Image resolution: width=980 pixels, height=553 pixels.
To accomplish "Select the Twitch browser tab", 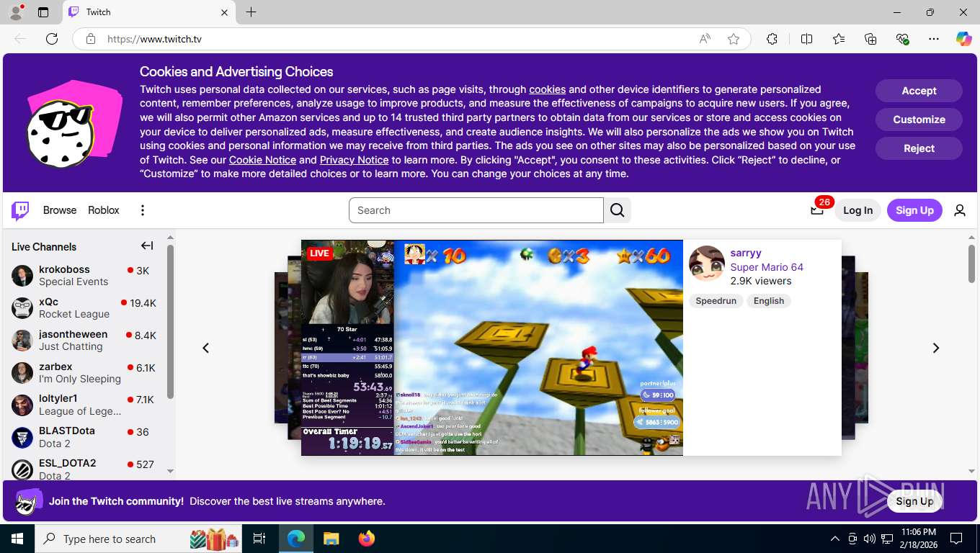I will tap(149, 12).
